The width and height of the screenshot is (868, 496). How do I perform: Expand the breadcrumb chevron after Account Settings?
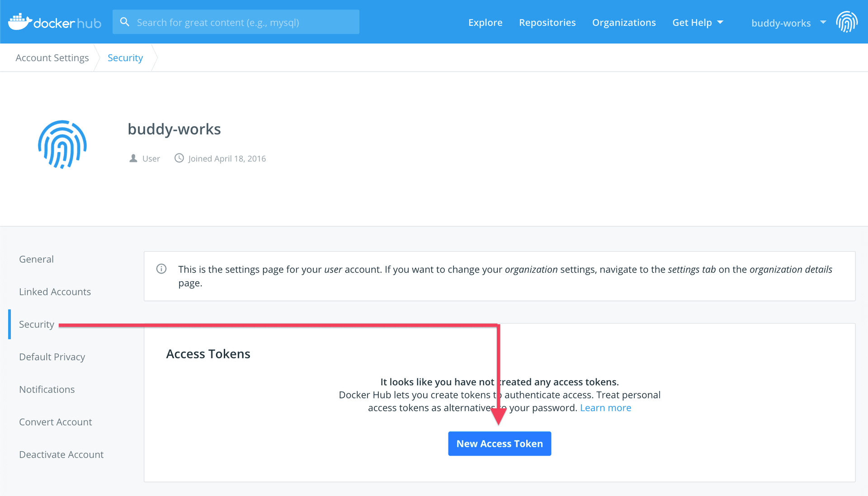97,57
